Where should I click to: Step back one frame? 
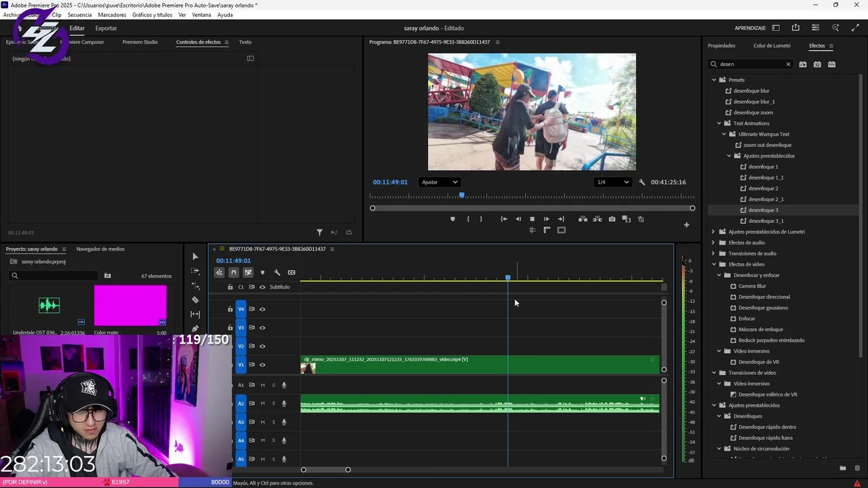coord(518,219)
